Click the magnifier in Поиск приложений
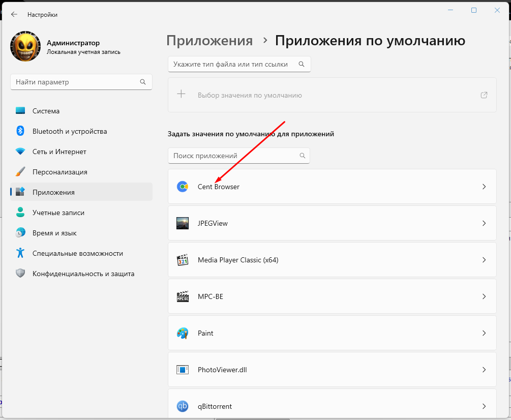 tap(303, 156)
